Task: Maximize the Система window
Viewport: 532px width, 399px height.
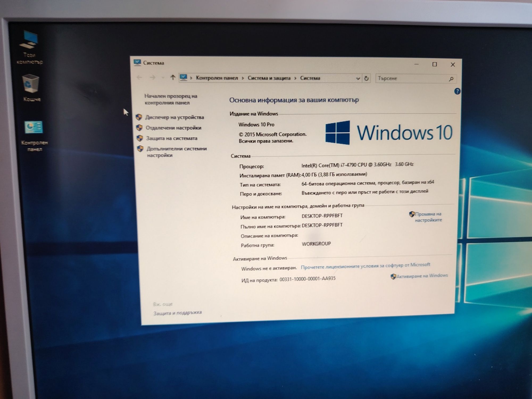Action: 435,64
